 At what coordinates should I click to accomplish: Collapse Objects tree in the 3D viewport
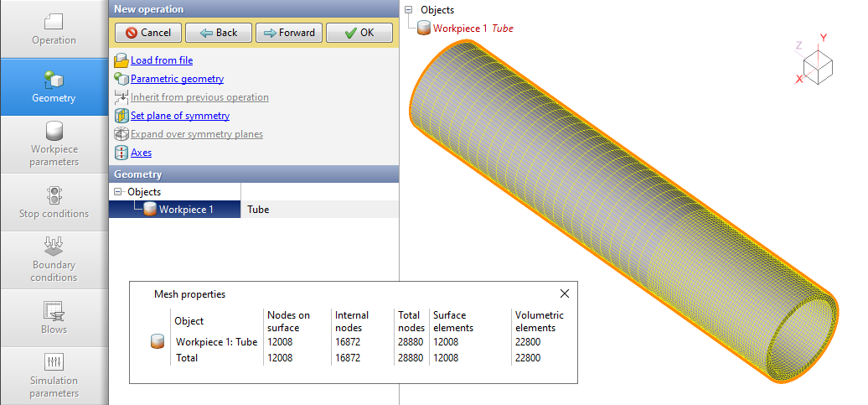409,10
